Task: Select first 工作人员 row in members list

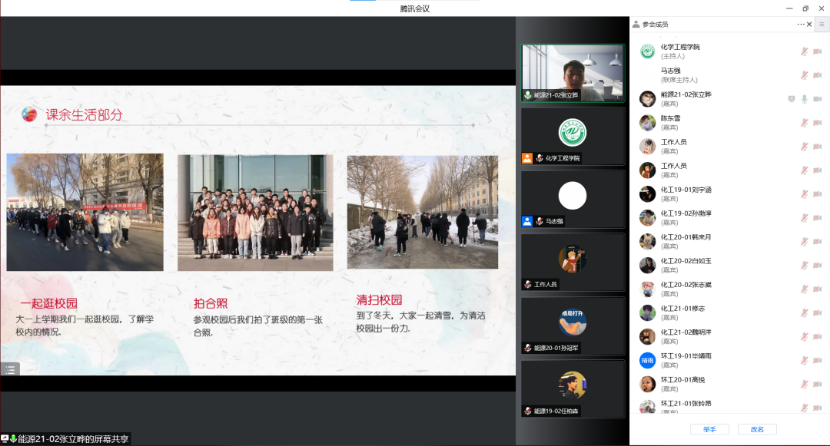Action: click(x=730, y=147)
